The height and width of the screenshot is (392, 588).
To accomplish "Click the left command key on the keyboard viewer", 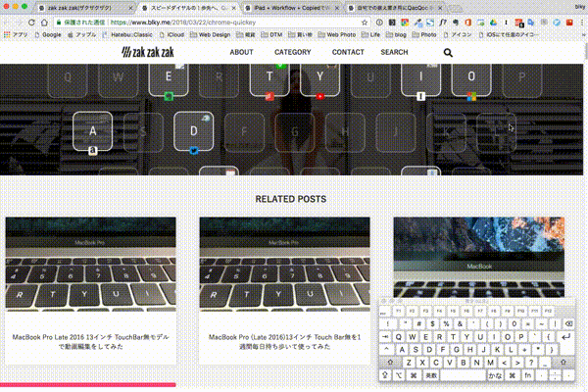I will 414,375.
